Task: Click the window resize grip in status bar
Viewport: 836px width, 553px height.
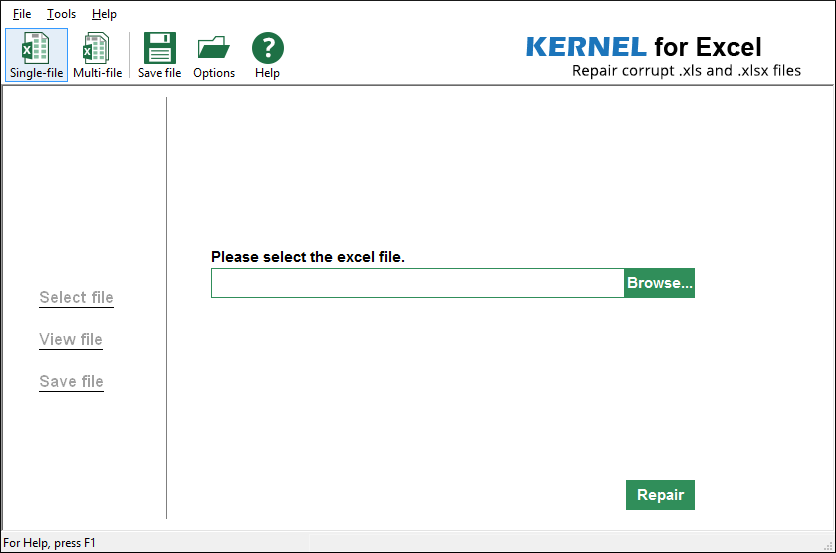Action: pyautogui.click(x=829, y=546)
